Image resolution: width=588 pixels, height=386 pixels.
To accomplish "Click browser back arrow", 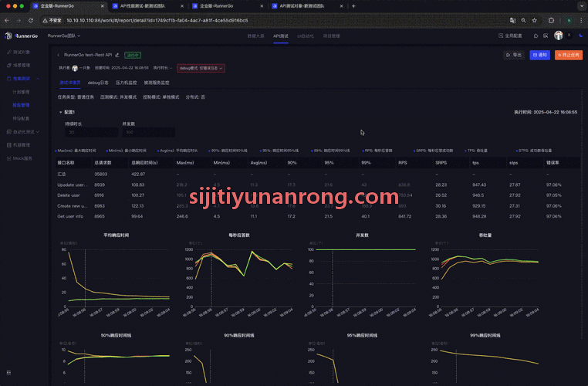I will pyautogui.click(x=7, y=20).
